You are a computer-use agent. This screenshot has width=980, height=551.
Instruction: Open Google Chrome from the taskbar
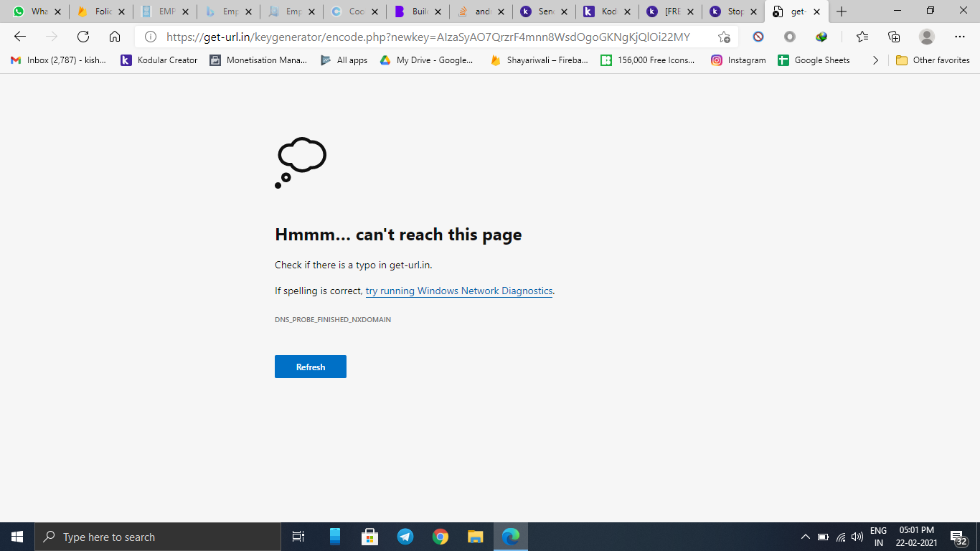[440, 537]
